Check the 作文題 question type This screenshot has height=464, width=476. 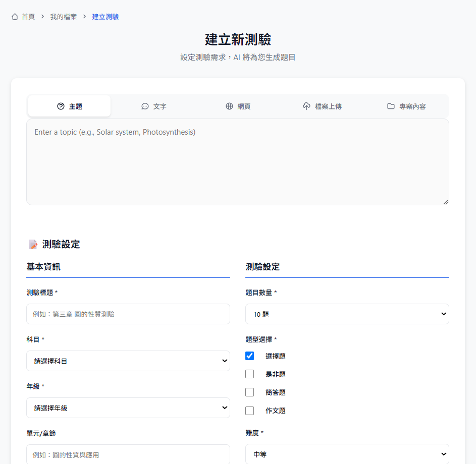[x=249, y=411]
